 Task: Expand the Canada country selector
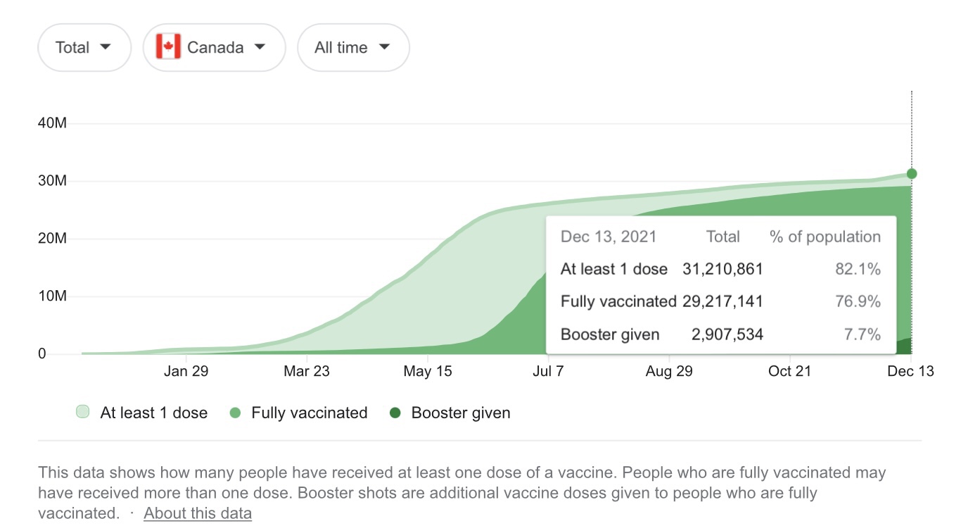click(x=214, y=48)
